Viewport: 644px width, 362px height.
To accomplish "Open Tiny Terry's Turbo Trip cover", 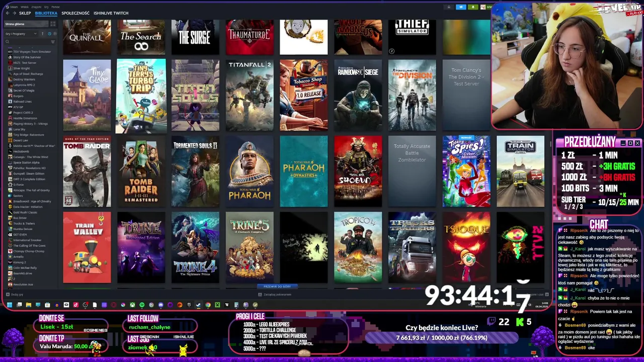I will pos(141,96).
